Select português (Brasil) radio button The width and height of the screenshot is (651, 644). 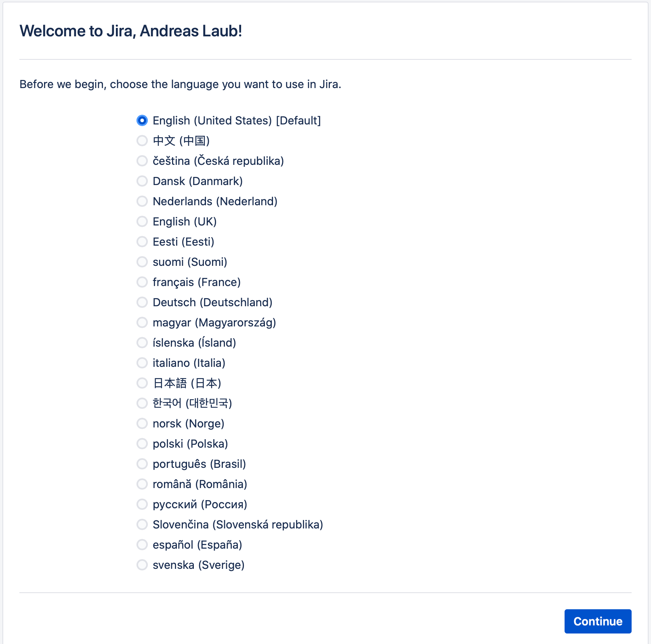142,464
